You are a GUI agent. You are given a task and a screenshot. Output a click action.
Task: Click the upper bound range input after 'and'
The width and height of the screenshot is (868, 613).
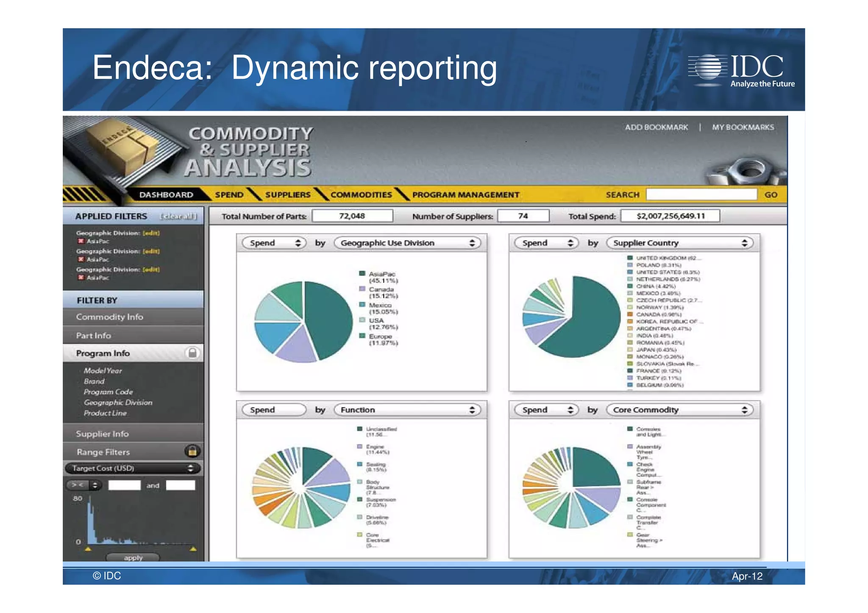(181, 485)
